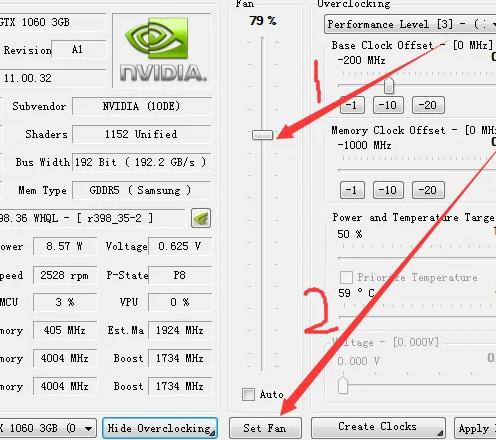Click -10 under Memory Clock Offset
The height and width of the screenshot is (440, 496).
coord(388,190)
